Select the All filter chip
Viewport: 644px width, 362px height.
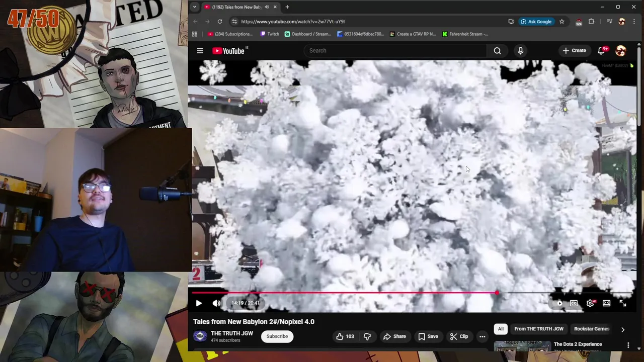[x=501, y=329]
